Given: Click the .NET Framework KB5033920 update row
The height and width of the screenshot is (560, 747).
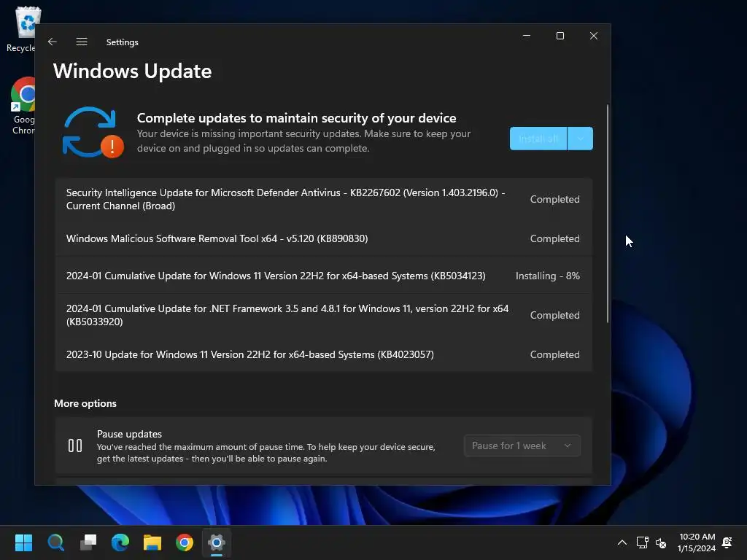Looking at the screenshot, I should 323,315.
